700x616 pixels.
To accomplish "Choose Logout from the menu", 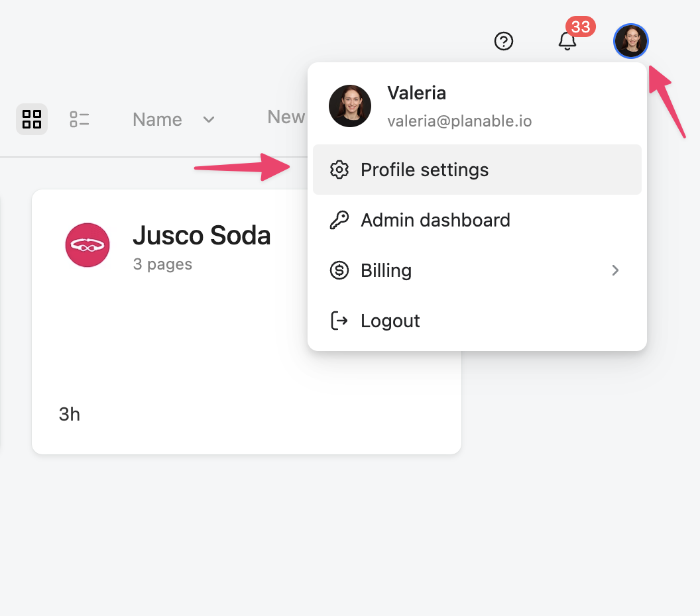I will [390, 321].
